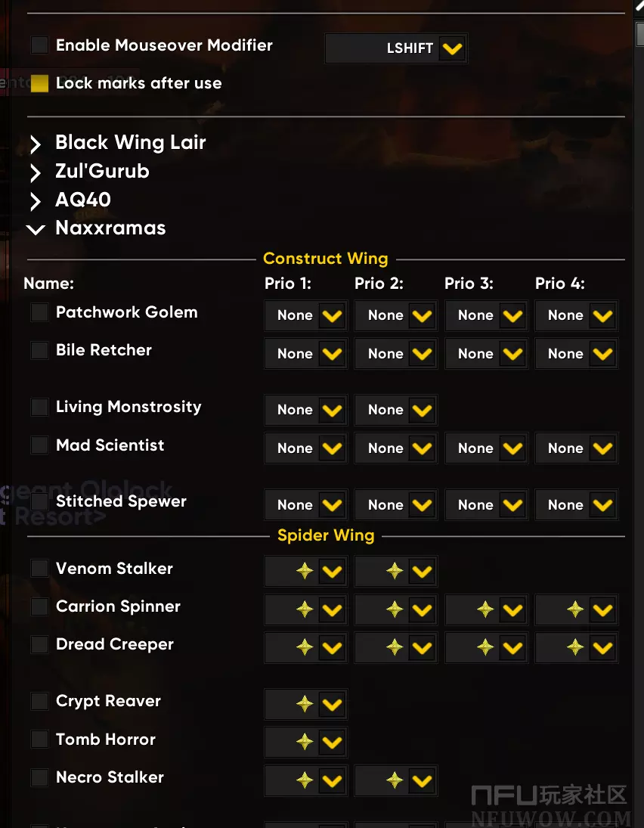Click Tomb Horror's star mark icon
This screenshot has width=644, height=828.
click(x=305, y=743)
